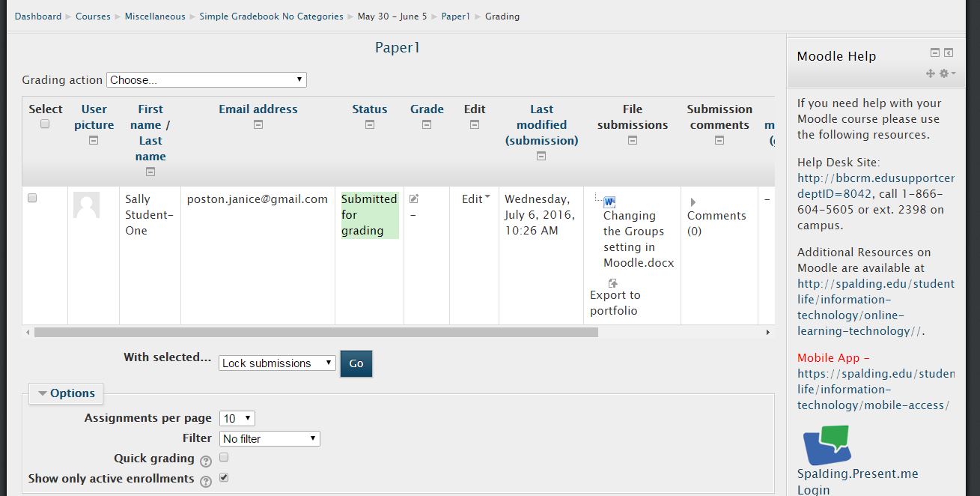Screen dimensions: 980x496
Task: Select the checkbox for Sally Student-One's row
Action: coord(32,199)
